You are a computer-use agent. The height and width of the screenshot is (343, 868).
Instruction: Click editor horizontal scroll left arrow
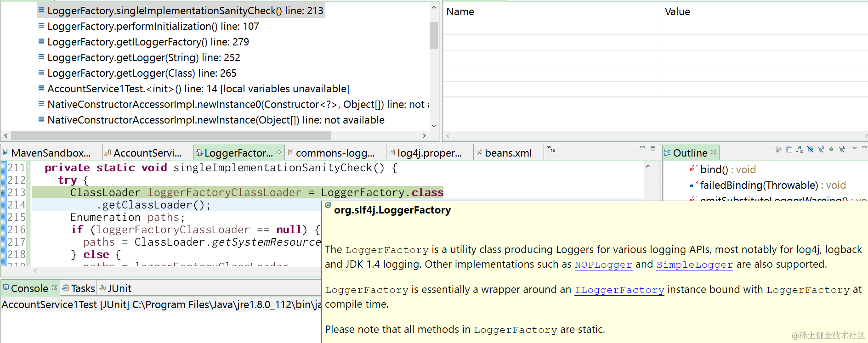pyautogui.click(x=35, y=271)
